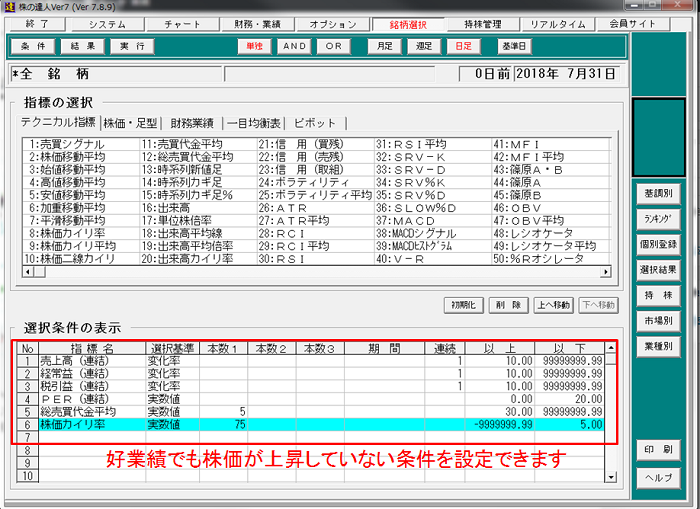Open the 結果 results view
The width and height of the screenshot is (700, 509).
80,46
